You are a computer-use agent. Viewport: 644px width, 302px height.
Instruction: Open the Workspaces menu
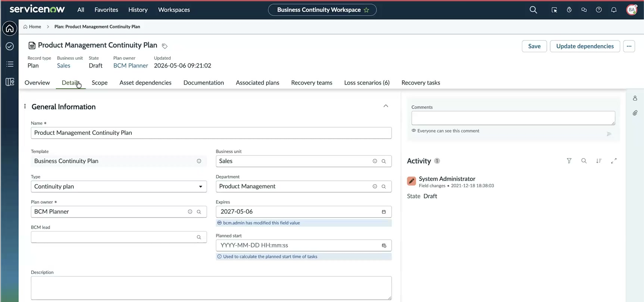pos(174,10)
